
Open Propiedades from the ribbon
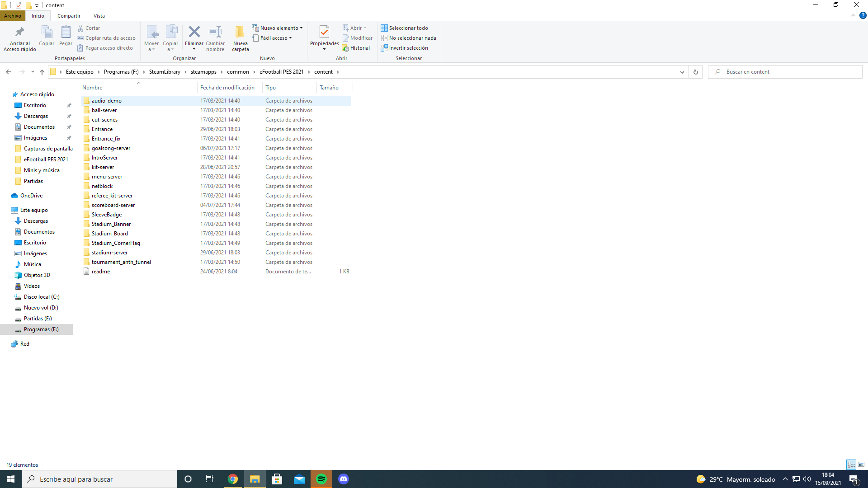tap(324, 33)
